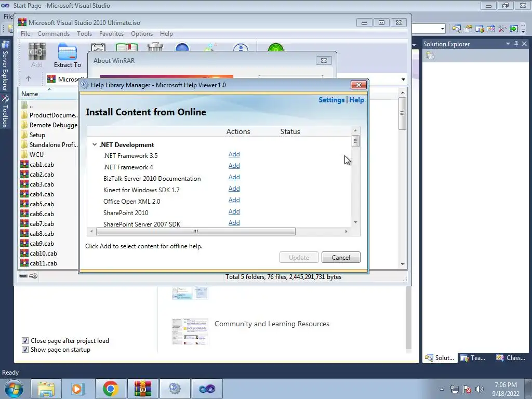Open the WinRAR Help menu
Image resolution: width=532 pixels, height=399 pixels.
[x=166, y=34]
